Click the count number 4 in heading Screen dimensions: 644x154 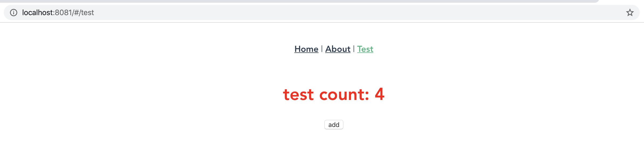click(379, 94)
